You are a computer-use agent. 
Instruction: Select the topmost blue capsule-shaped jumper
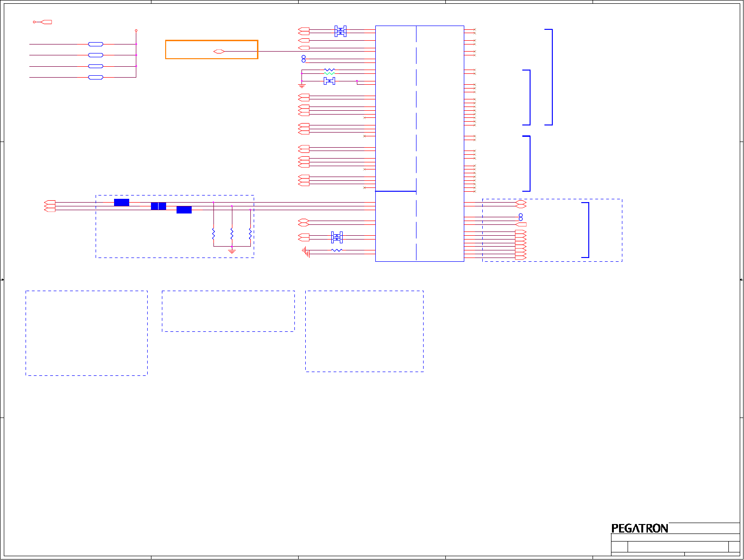coord(96,44)
